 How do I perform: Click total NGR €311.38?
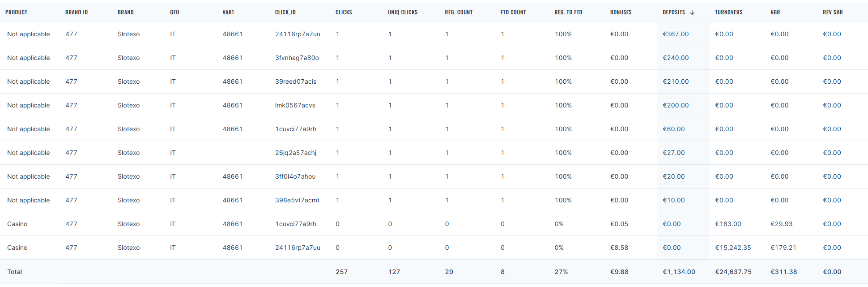783,272
